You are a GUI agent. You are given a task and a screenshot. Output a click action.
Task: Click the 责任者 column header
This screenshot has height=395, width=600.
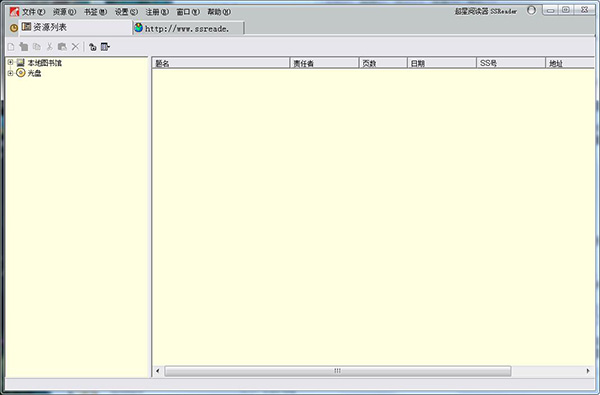tap(324, 63)
